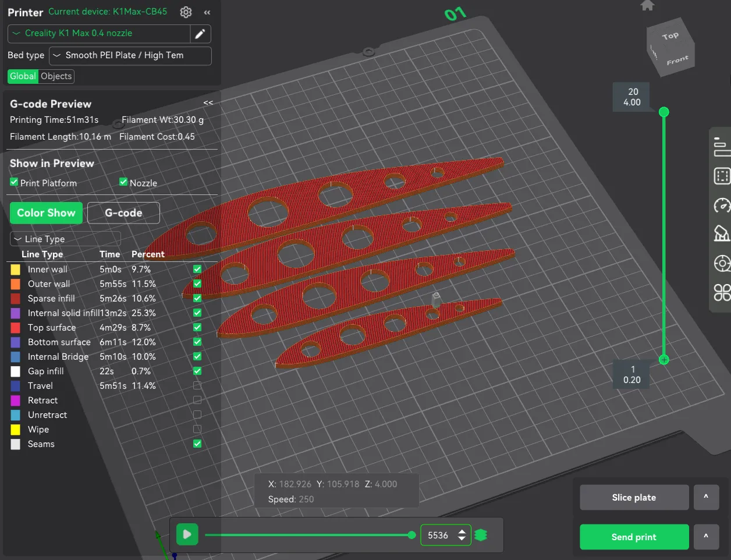Open the temperature preview mode icon

tap(722, 263)
